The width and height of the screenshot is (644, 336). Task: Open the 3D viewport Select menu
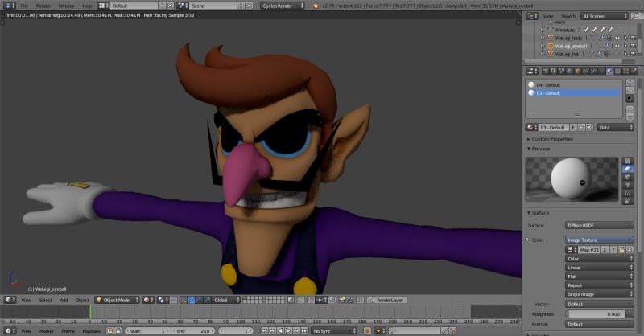point(46,301)
